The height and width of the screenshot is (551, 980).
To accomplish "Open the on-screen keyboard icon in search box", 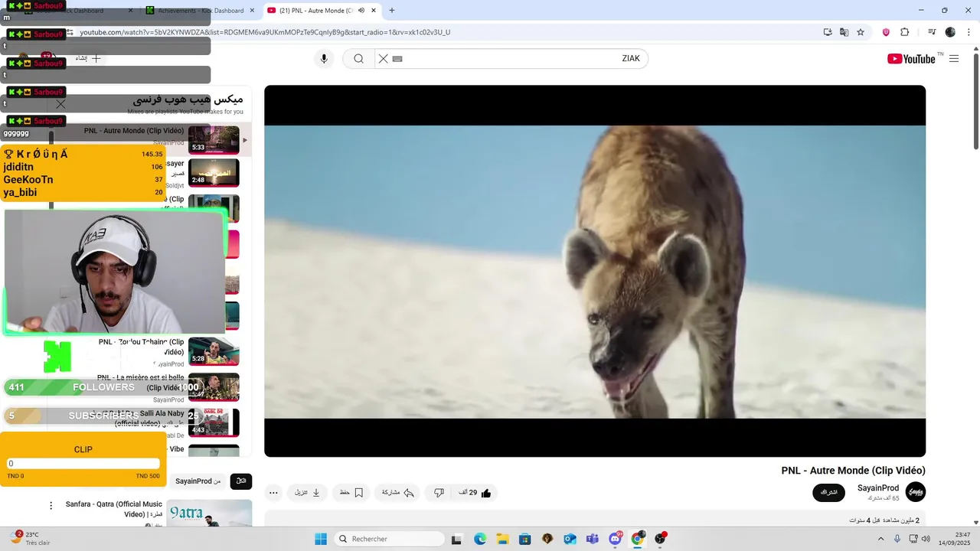I will pyautogui.click(x=397, y=59).
